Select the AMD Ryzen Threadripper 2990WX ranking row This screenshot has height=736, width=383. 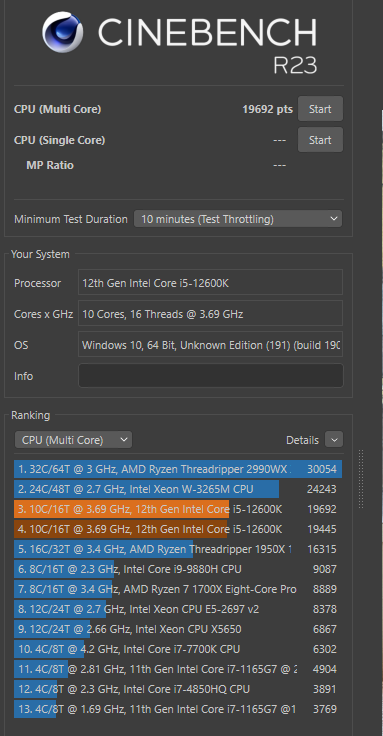click(x=178, y=469)
